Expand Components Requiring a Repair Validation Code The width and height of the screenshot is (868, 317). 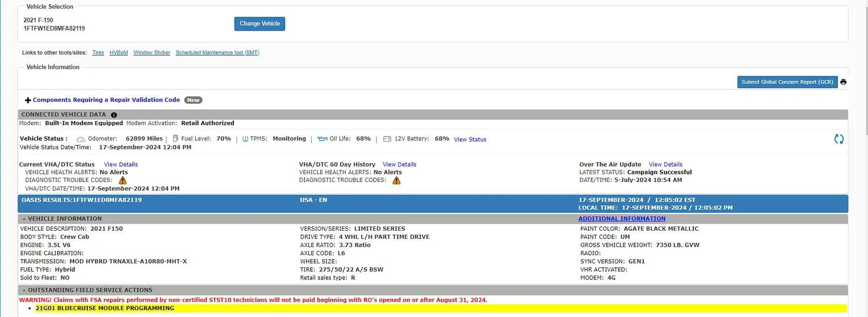28,100
